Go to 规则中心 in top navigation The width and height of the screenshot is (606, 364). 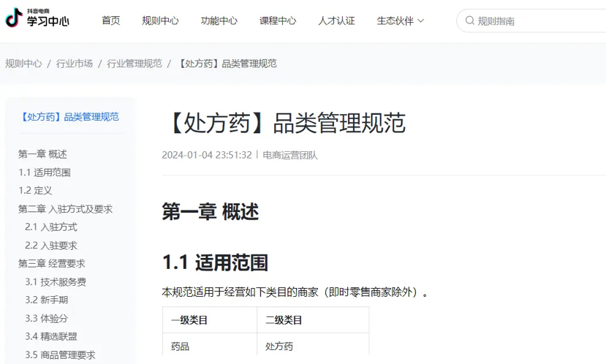160,21
